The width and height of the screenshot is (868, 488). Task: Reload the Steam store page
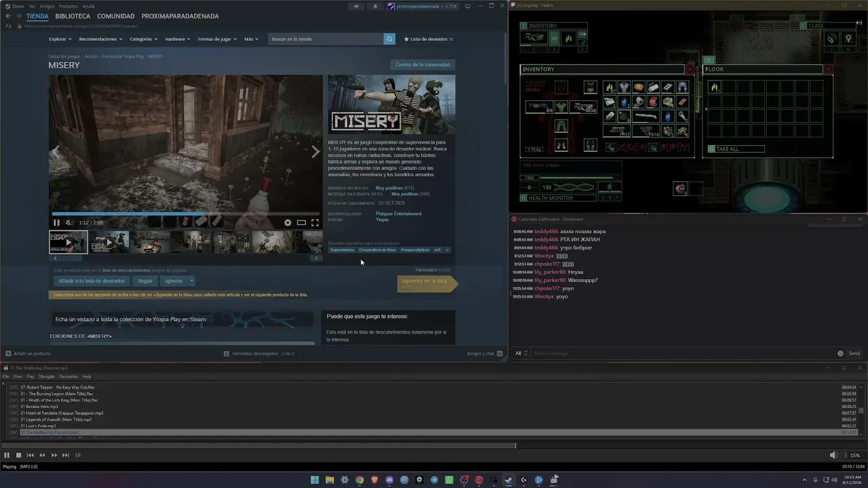click(x=9, y=26)
